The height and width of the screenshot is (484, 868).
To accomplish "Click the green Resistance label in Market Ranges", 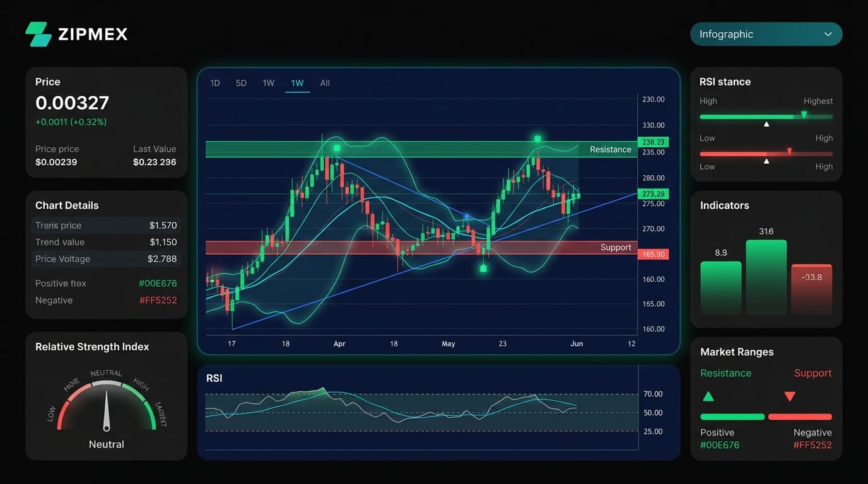I will [725, 373].
